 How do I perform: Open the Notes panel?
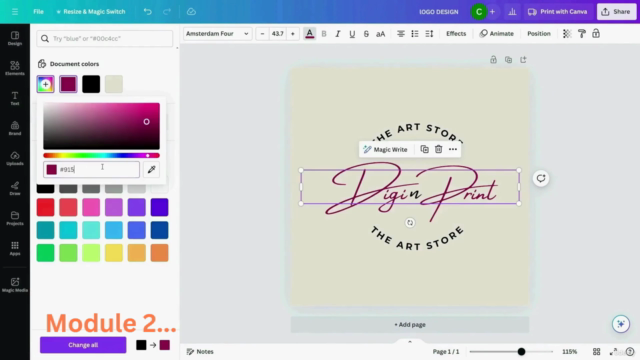click(x=200, y=351)
